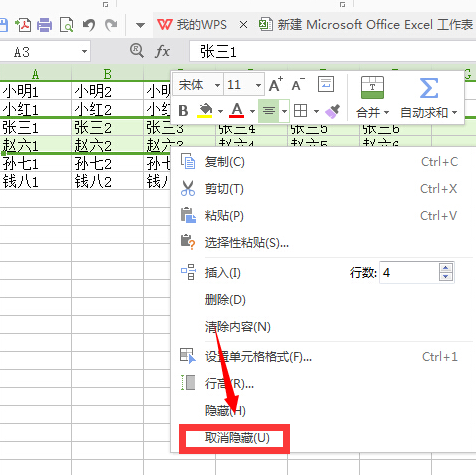Click the red font color button
The image size is (476, 475).
click(236, 111)
